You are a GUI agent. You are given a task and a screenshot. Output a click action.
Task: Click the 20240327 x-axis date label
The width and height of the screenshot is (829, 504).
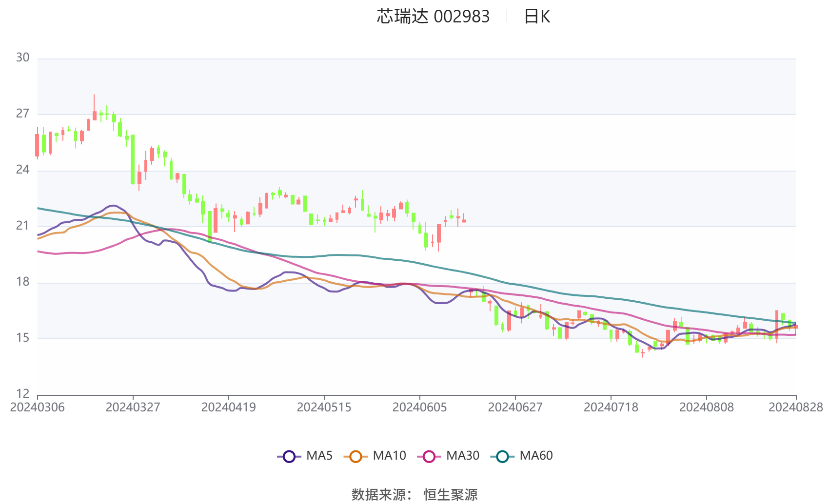[x=133, y=407]
